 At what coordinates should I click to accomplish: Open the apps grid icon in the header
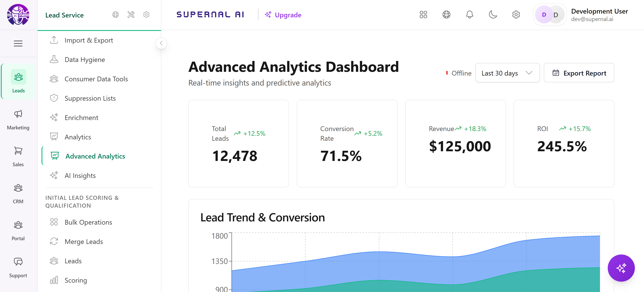423,15
